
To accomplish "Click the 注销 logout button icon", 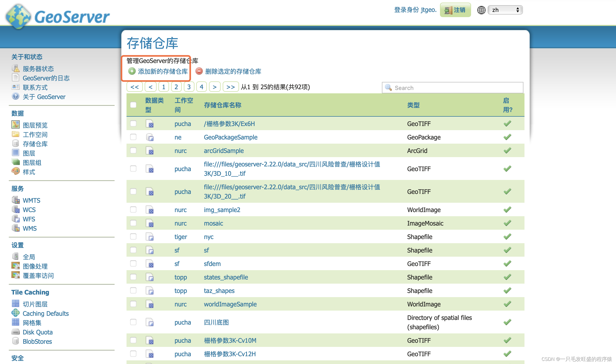I will (x=448, y=10).
